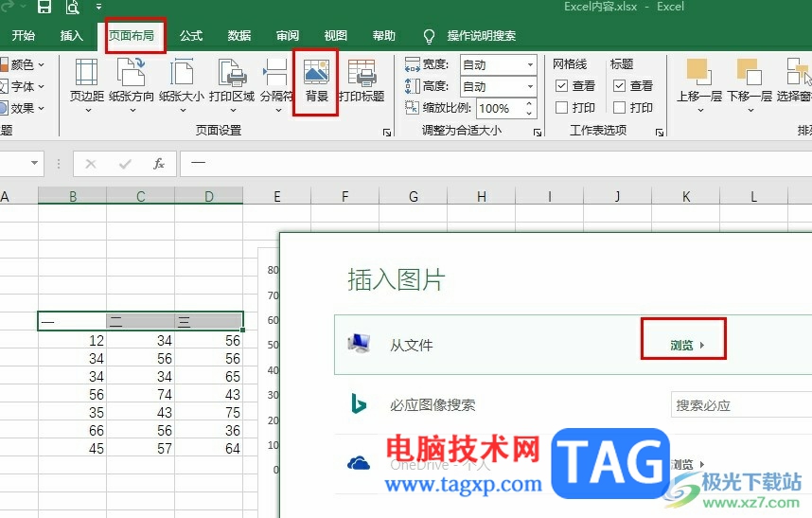Open the 数据 ribbon tab
The width and height of the screenshot is (812, 518).
point(239,36)
